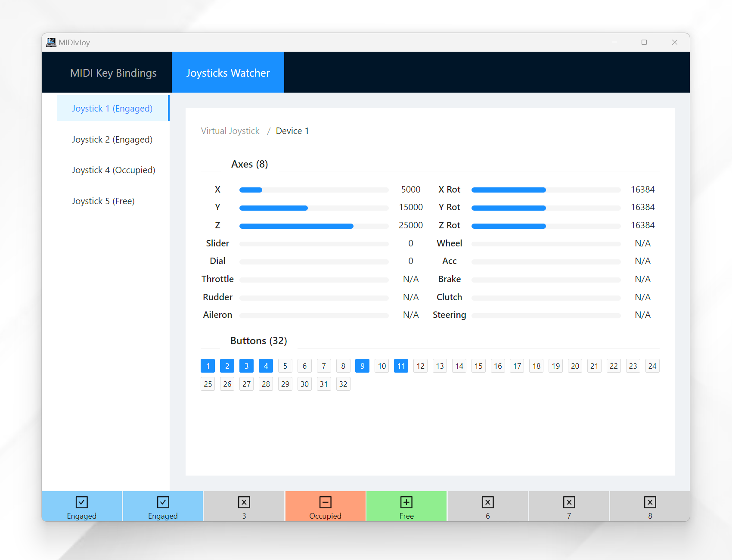Click the Rudder axis label
The height and width of the screenshot is (560, 732).
coord(217,297)
